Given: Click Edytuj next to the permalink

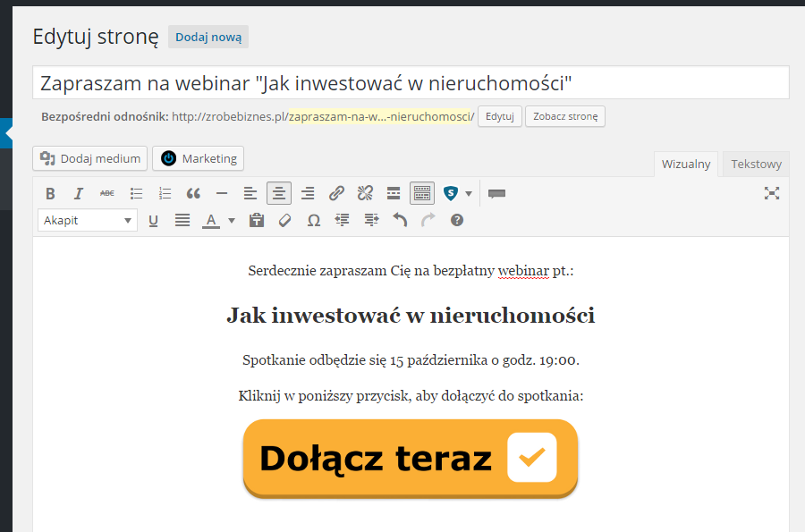Looking at the screenshot, I should click(499, 116).
